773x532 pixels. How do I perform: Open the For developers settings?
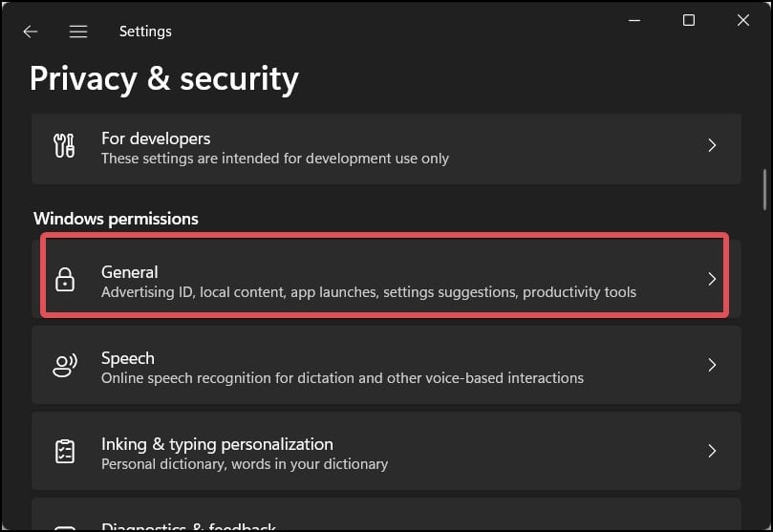coord(386,149)
